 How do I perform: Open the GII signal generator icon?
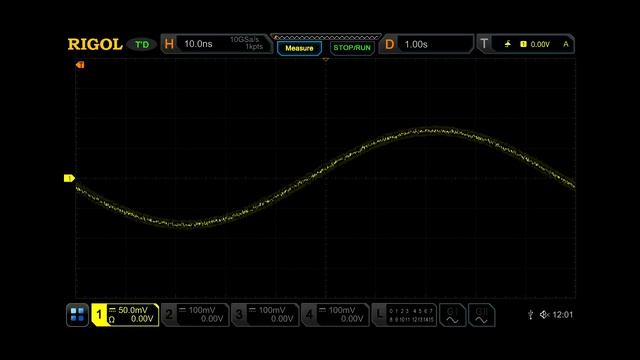[x=481, y=315]
